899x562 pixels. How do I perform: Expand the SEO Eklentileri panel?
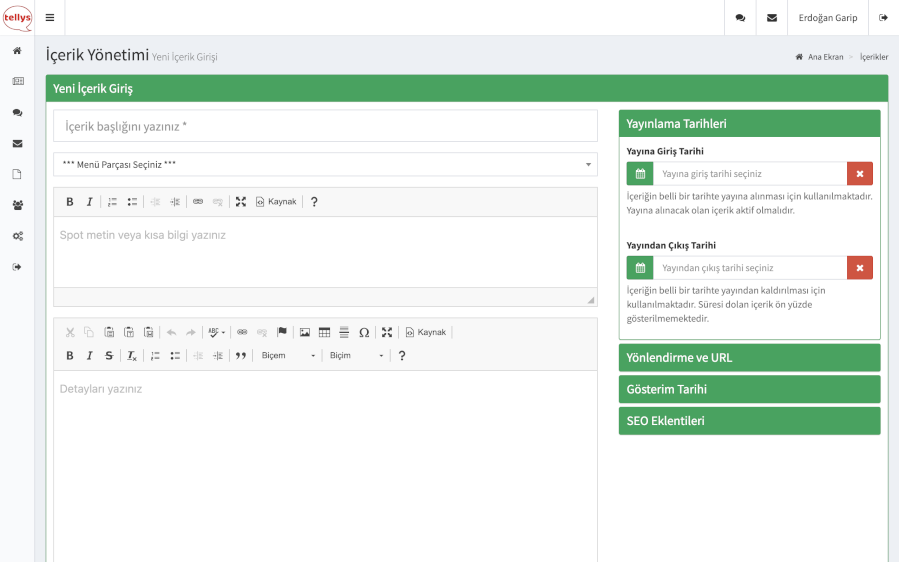[x=749, y=421]
